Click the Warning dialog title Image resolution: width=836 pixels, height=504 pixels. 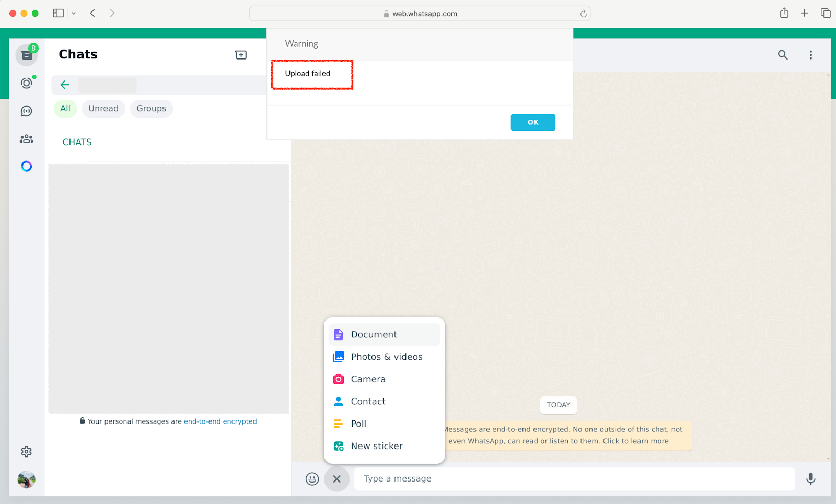[x=301, y=44]
